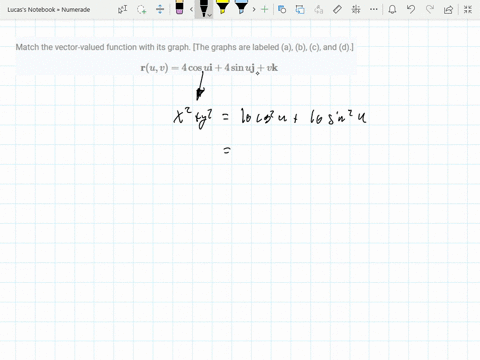Image resolution: width=480 pixels, height=360 pixels.
Task: Click the problem statement text
Action: pos(185,47)
